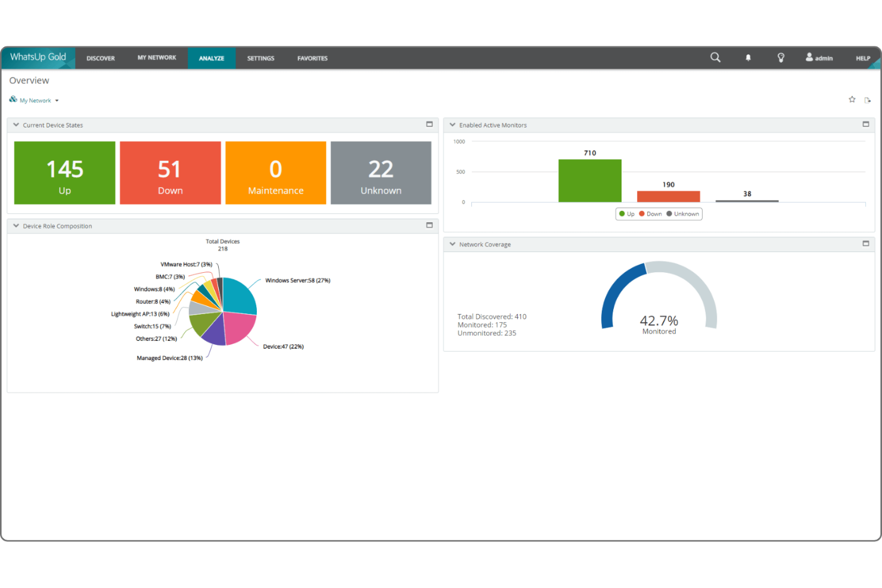Collapse the Current Device States section

click(16, 125)
